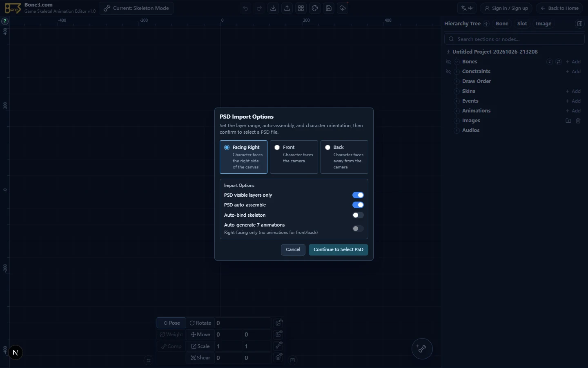This screenshot has width=588, height=368.
Task: Switch to the Slot tab
Action: coord(522,24)
